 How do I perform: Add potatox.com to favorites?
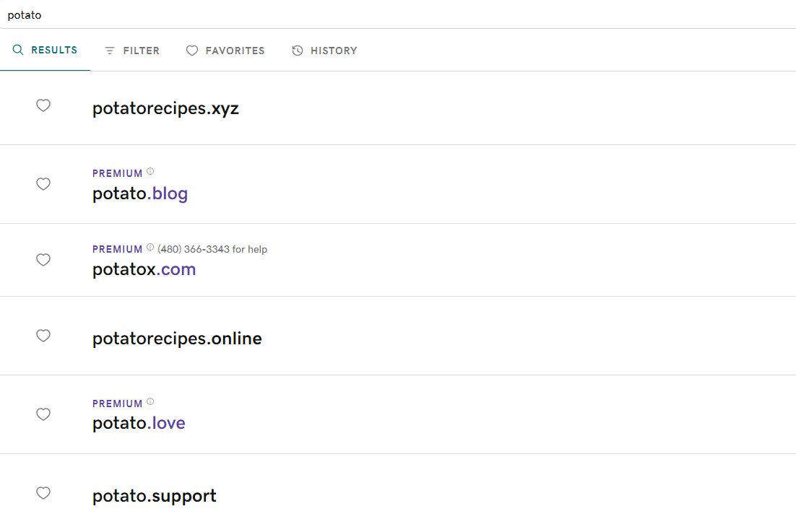click(43, 260)
